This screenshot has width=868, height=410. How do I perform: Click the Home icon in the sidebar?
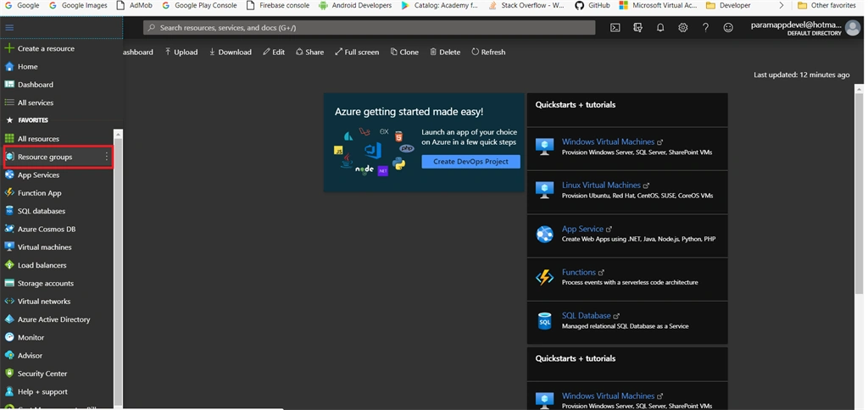(8, 66)
